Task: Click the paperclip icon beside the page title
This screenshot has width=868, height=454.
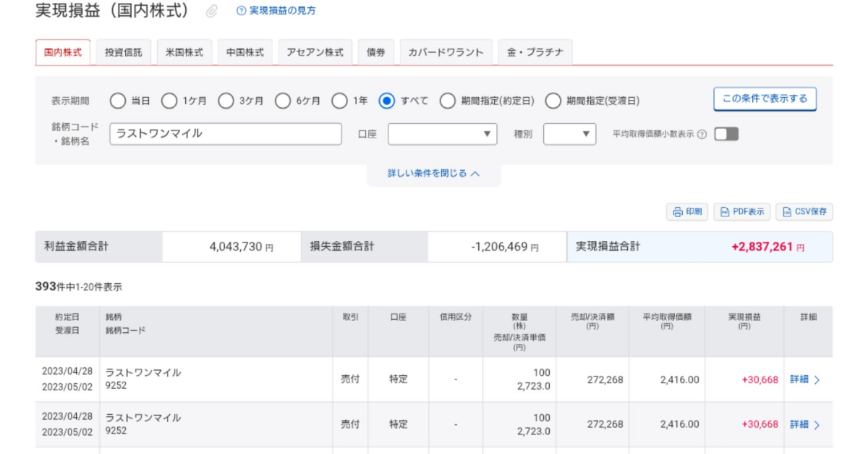Action: (x=210, y=10)
